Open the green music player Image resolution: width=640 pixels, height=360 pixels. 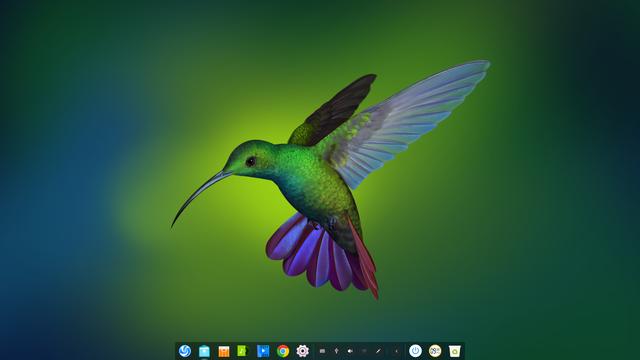(243, 351)
